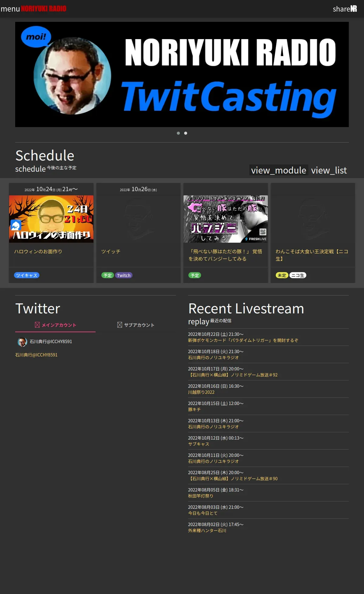Select the first carousel dot
Viewport: 364px width, 594px height.
tap(178, 133)
